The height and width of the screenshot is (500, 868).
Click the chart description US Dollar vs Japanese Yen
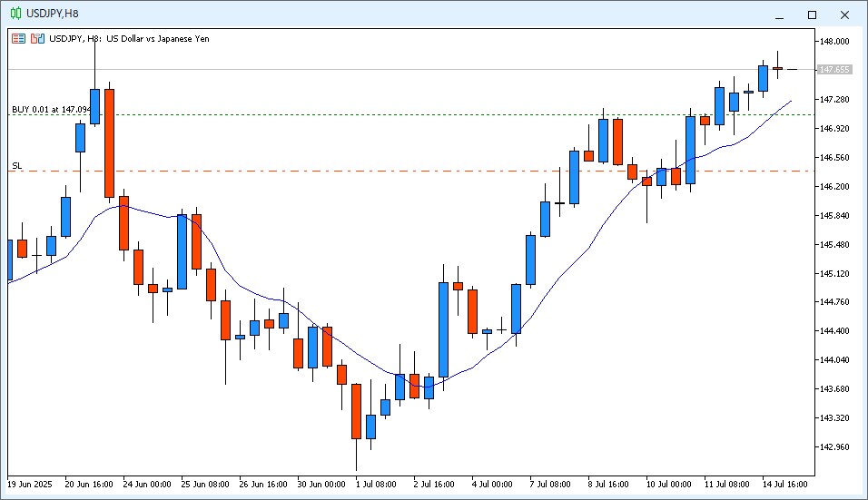[x=158, y=39]
